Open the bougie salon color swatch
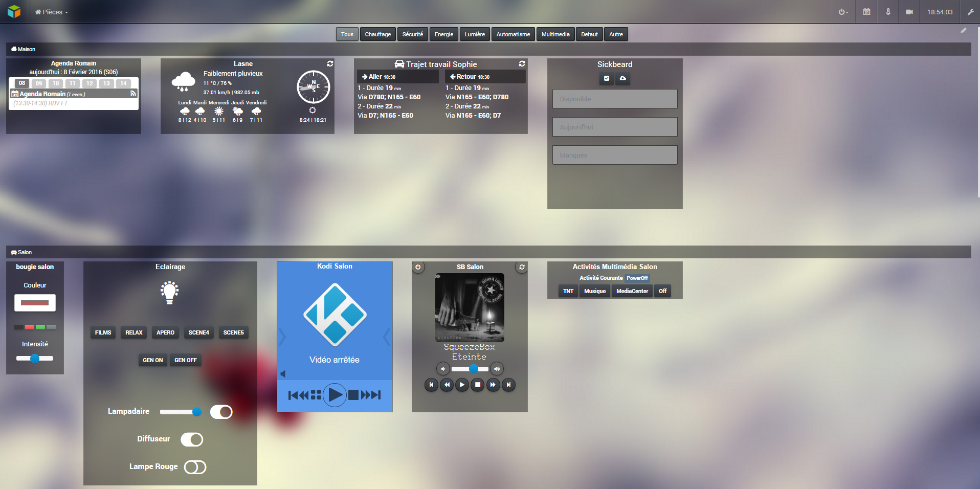Image resolution: width=980 pixels, height=489 pixels. (35, 303)
